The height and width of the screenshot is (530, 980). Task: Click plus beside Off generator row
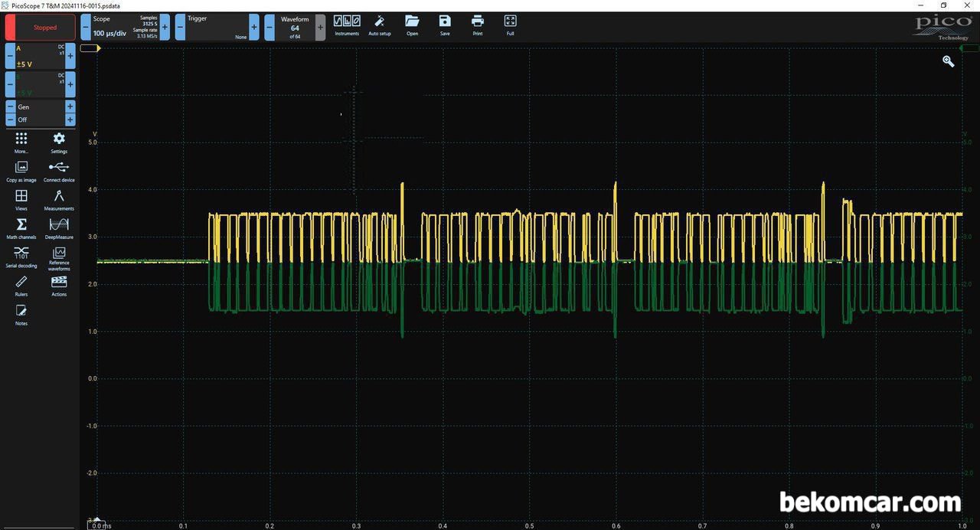[70, 119]
